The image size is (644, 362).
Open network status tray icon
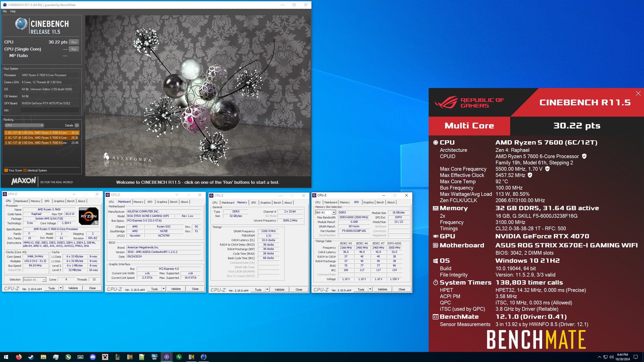pyautogui.click(x=606, y=357)
